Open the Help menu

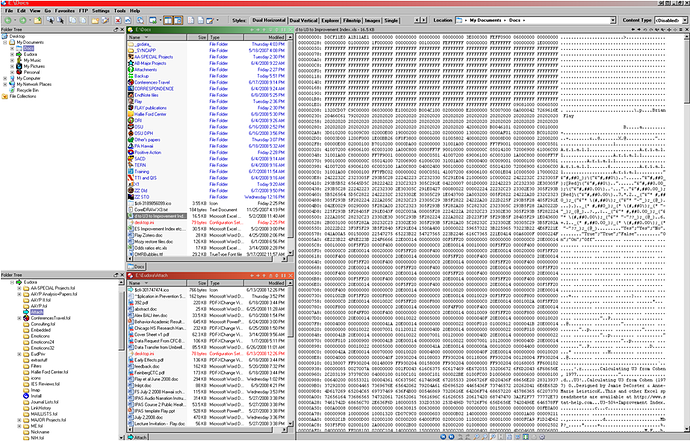pos(135,11)
